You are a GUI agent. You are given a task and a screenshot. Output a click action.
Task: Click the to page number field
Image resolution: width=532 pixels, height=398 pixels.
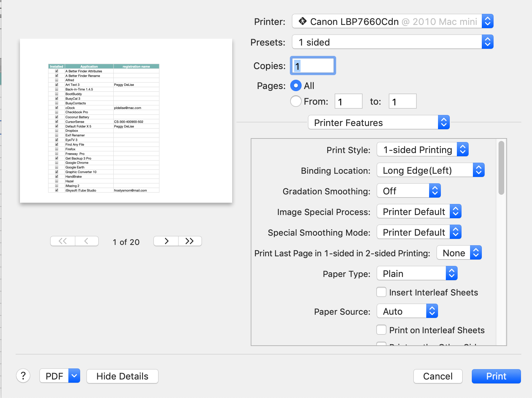point(403,101)
